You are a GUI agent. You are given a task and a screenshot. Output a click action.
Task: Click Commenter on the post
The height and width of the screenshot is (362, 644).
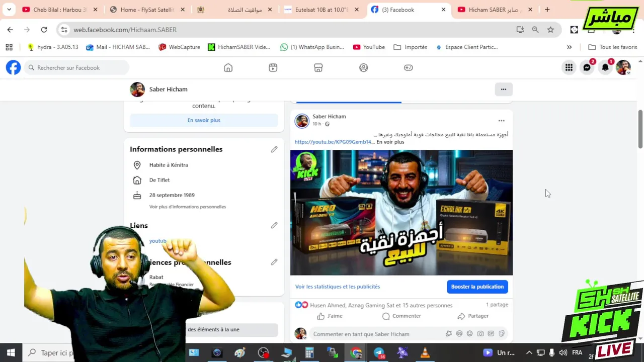point(401,316)
